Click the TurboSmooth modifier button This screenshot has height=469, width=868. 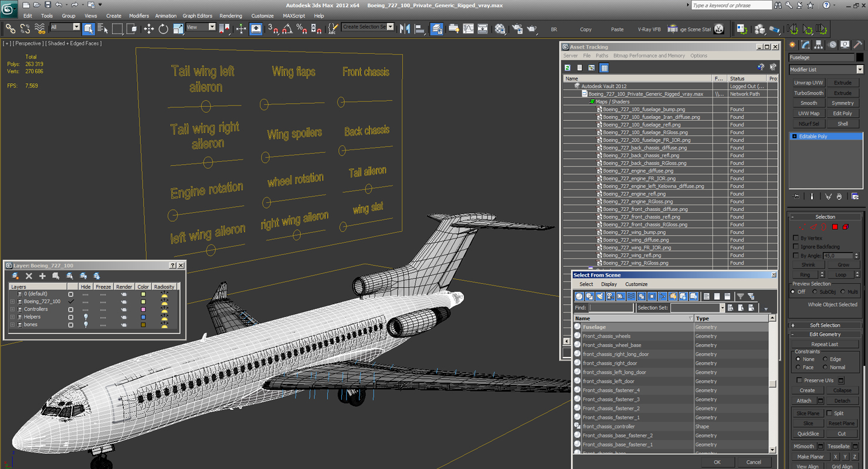tap(809, 93)
